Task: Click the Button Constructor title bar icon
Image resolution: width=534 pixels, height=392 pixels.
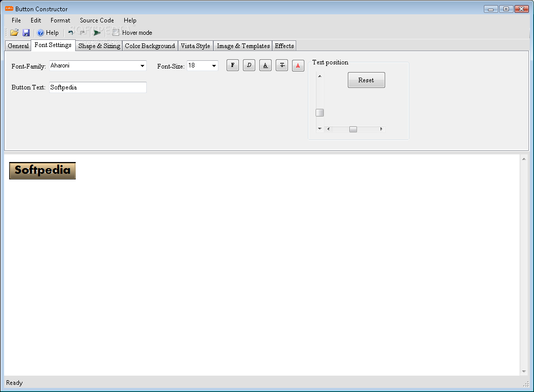Action: pos(9,9)
